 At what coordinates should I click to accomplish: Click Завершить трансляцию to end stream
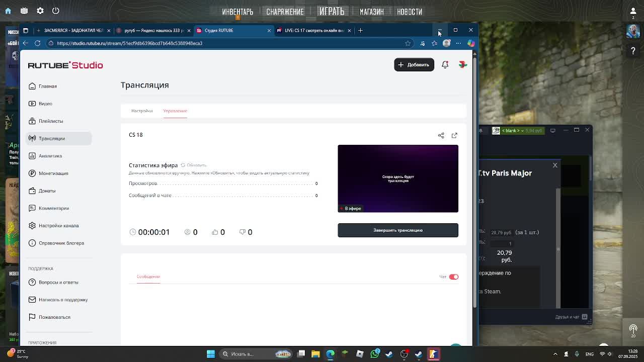398,230
